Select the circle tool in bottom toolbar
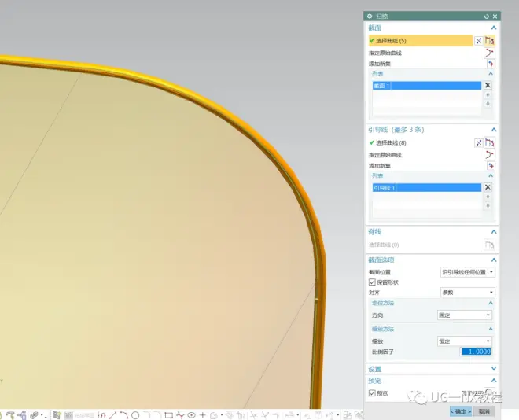 135,414
